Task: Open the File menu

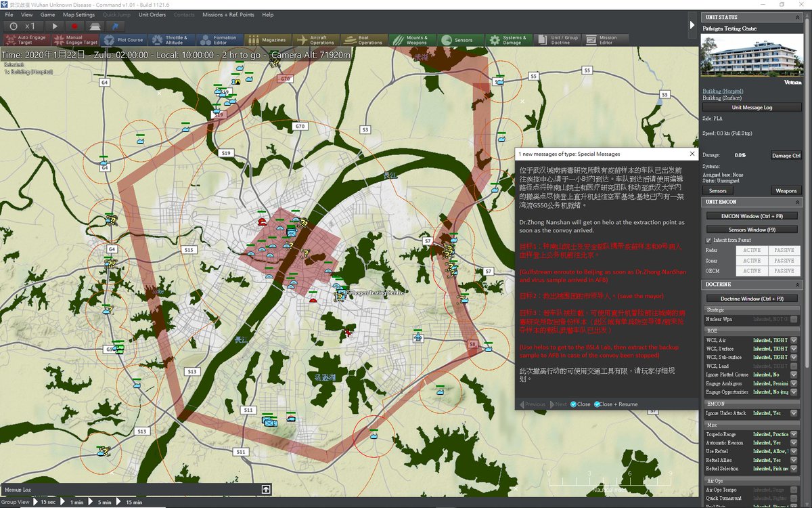Action: [x=9, y=14]
